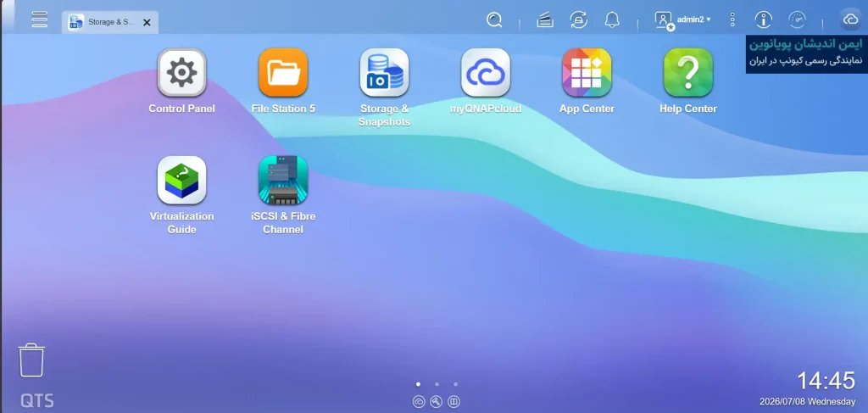Image resolution: width=868 pixels, height=413 pixels.
Task: Open the main menu hamburger icon
Action: click(39, 20)
